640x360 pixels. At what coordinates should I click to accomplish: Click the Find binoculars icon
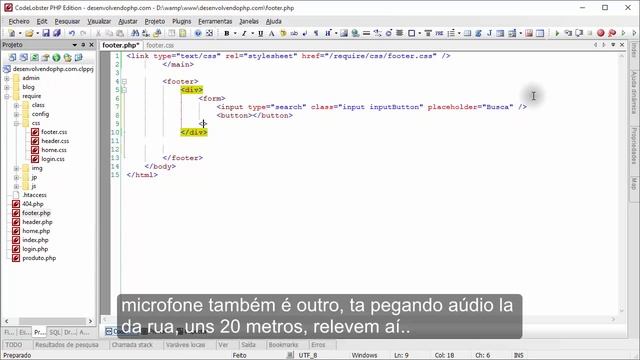[135, 33]
